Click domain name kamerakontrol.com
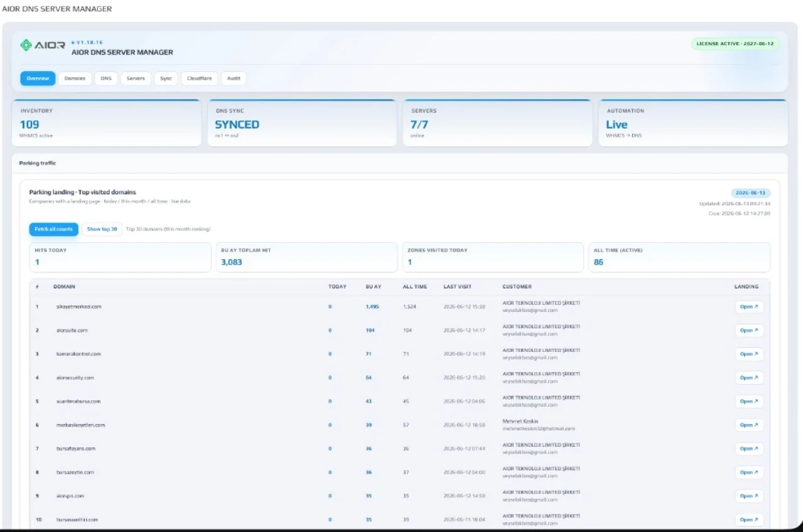The image size is (803, 532). pos(78,354)
